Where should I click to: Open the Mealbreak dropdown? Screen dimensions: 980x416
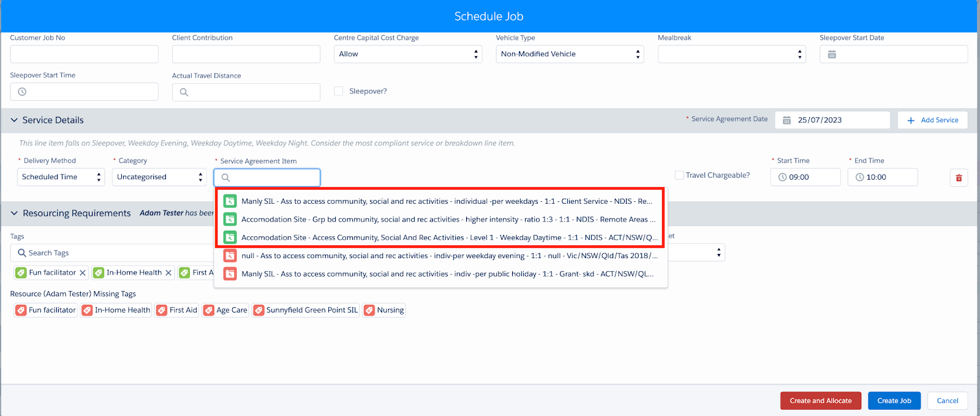(x=732, y=54)
